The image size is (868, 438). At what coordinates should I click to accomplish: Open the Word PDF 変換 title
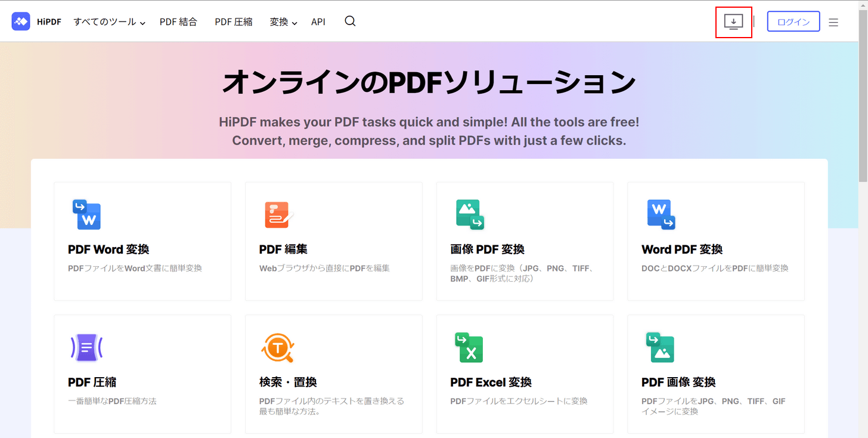682,249
